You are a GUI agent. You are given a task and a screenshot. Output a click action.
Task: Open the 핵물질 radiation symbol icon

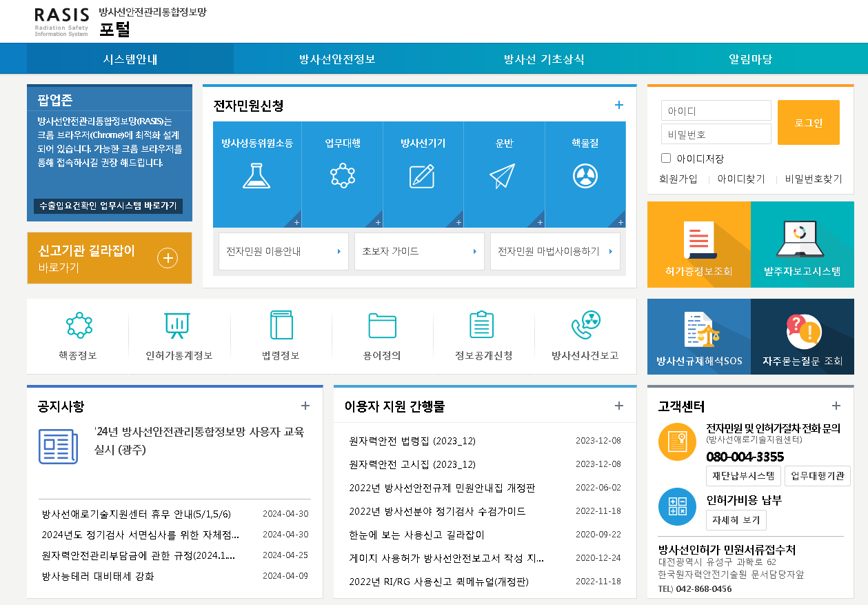[x=585, y=174]
